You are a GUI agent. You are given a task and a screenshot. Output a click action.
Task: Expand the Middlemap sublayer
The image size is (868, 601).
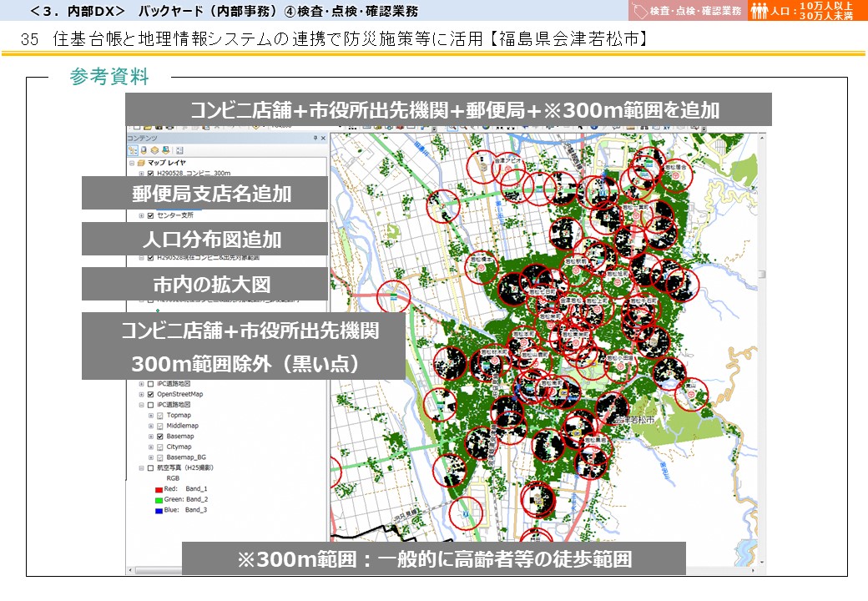tap(150, 426)
